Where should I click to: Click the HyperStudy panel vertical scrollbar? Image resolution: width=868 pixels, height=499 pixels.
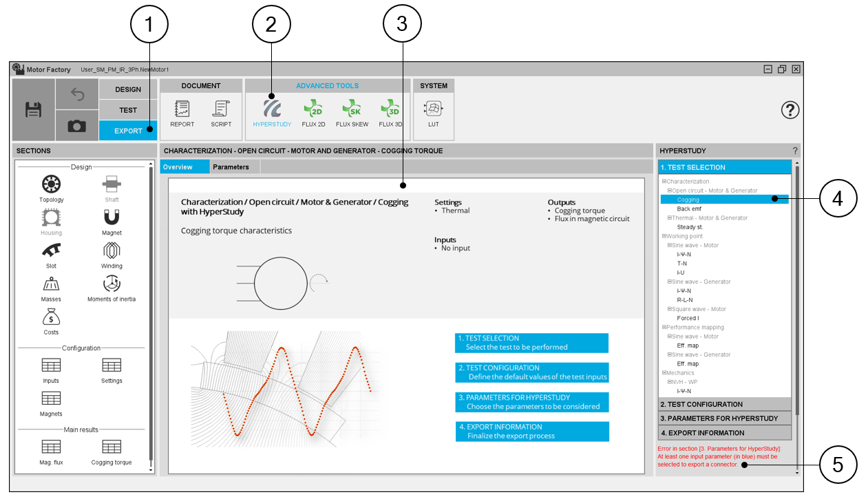coord(797,289)
